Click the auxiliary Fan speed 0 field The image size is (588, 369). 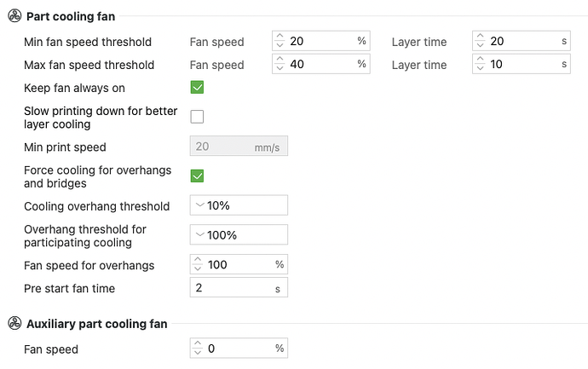[239, 349]
